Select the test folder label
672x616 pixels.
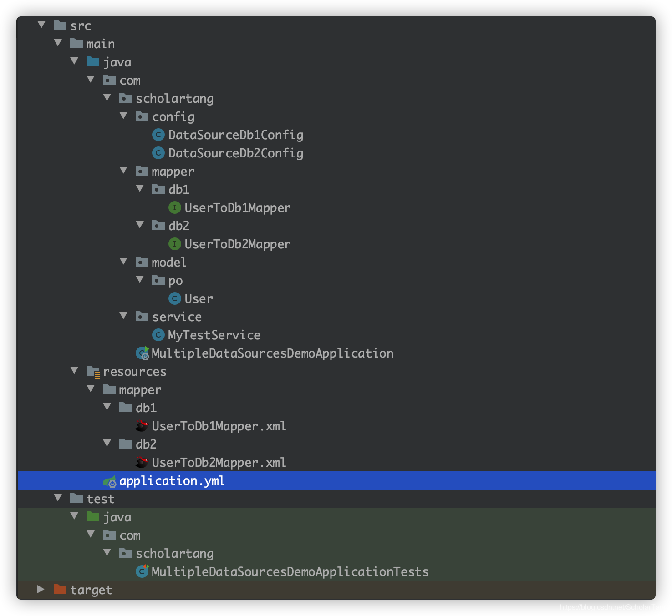101,499
